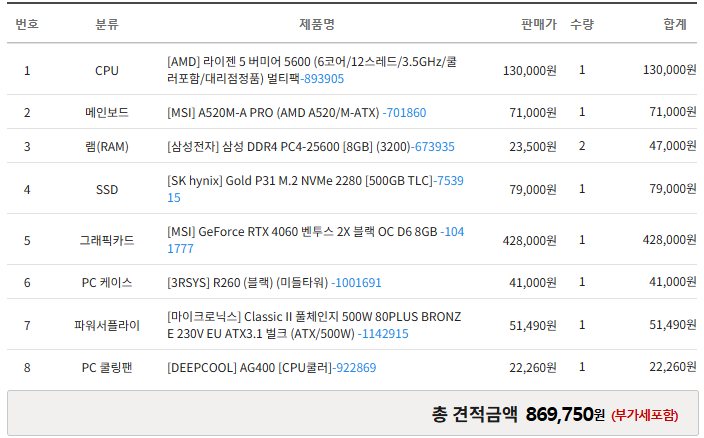Click the SK hynix Gold P31 product name

[299, 181]
